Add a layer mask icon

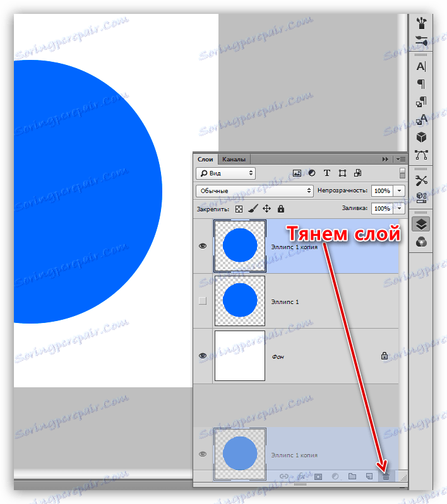(318, 476)
